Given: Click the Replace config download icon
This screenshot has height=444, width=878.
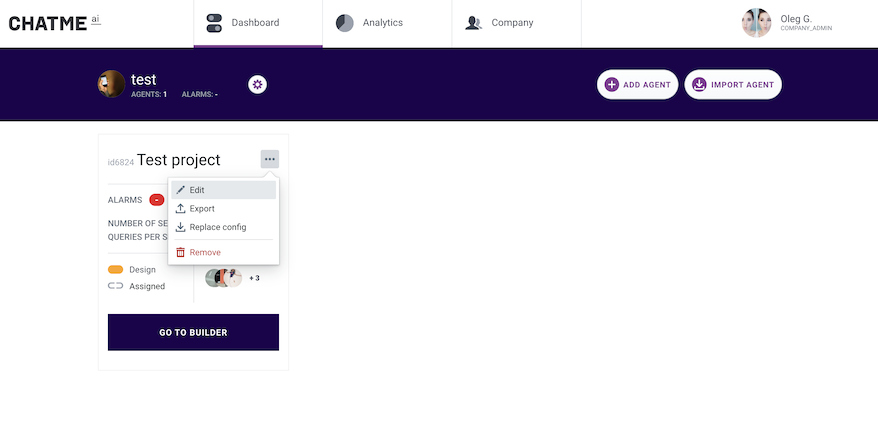Looking at the screenshot, I should 180,227.
